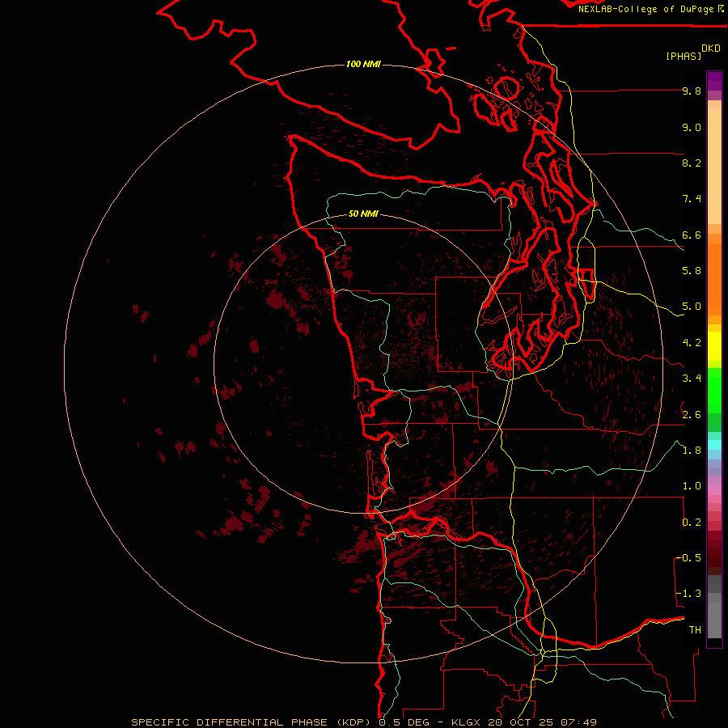
Task: Pick the cyan segment of the color bar
Action: click(x=714, y=445)
